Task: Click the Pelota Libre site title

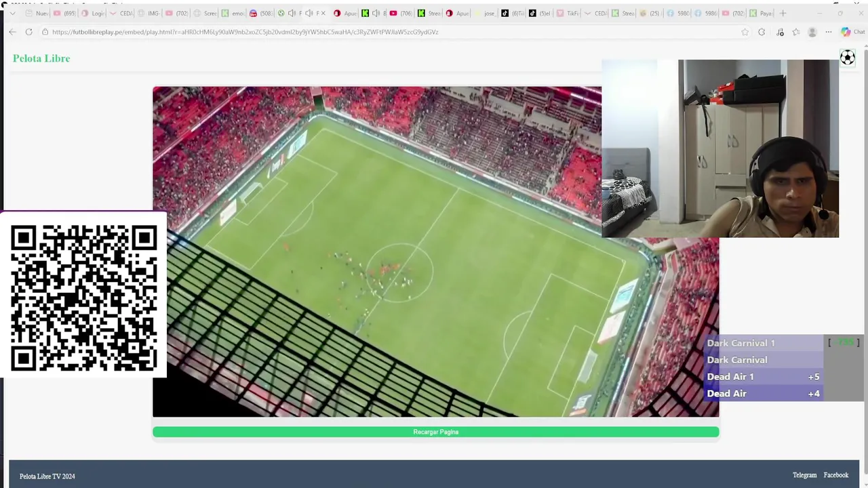Action: (x=41, y=58)
